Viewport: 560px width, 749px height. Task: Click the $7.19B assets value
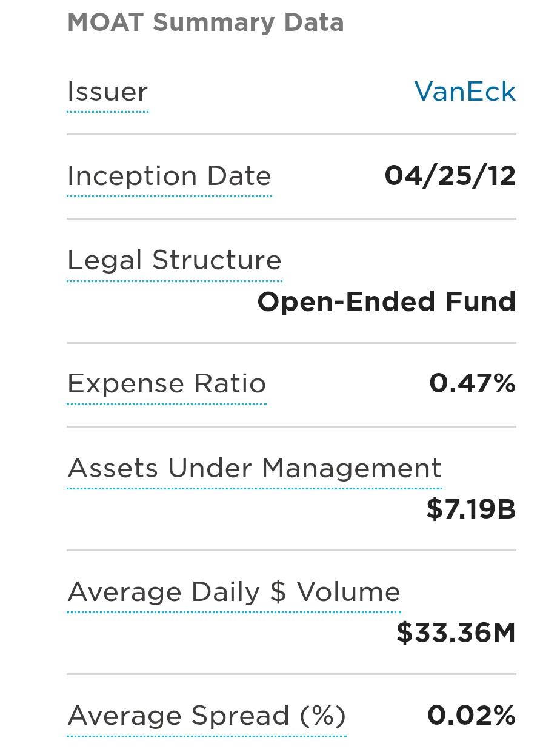point(472,509)
